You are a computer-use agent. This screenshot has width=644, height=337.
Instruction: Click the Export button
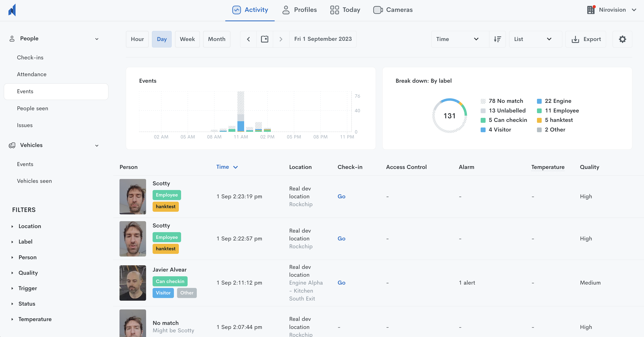pyautogui.click(x=586, y=39)
